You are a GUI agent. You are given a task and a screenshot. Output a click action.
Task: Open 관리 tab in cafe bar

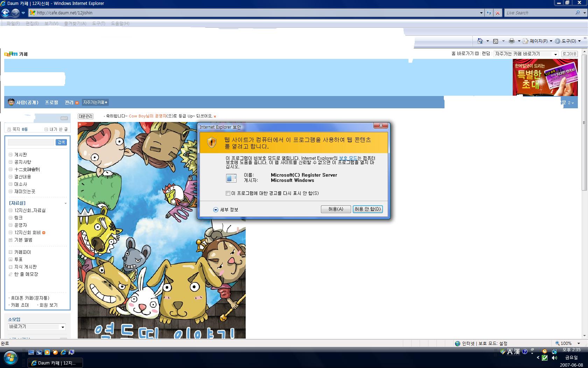[x=69, y=102]
